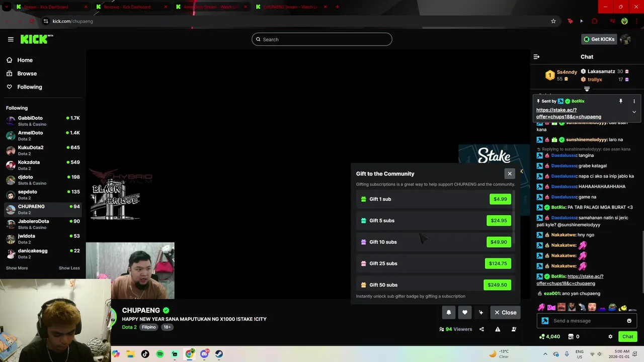Viewport: 644px width, 362px height.
Task: Reload the browser page
Action: click(x=32, y=21)
